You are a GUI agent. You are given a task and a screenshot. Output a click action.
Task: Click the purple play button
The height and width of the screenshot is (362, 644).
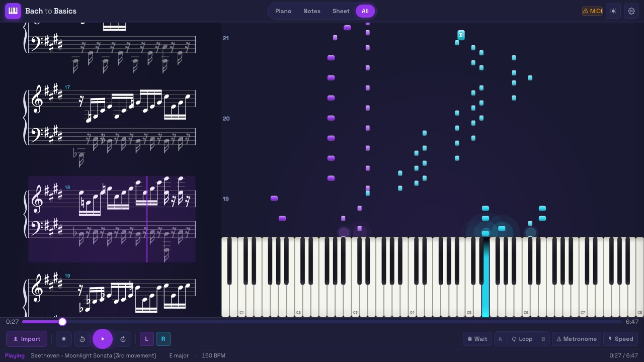click(103, 339)
